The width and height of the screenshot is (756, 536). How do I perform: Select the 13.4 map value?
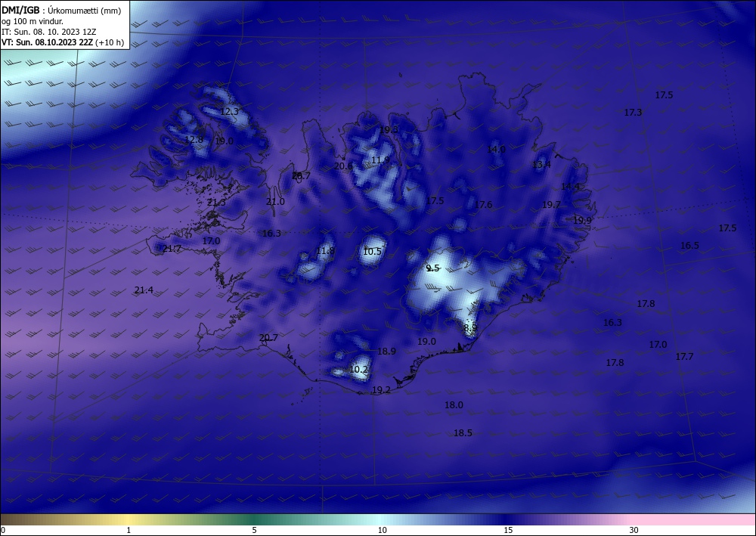[x=541, y=165]
